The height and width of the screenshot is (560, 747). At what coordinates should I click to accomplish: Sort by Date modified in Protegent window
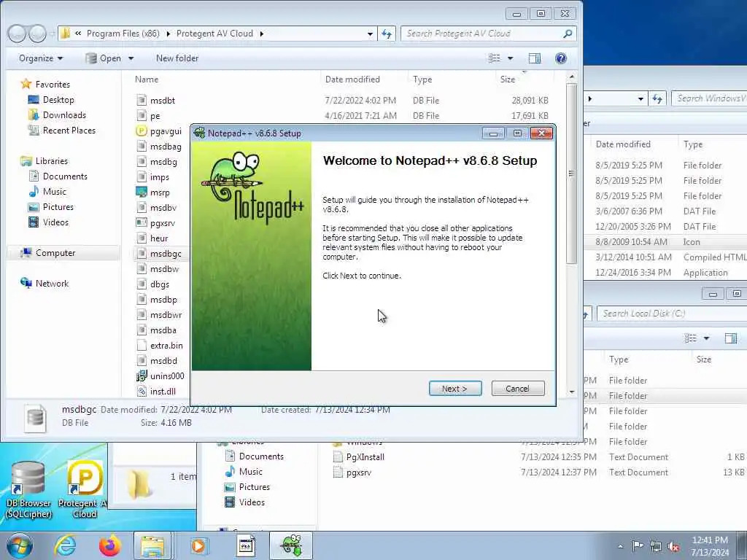coord(352,79)
